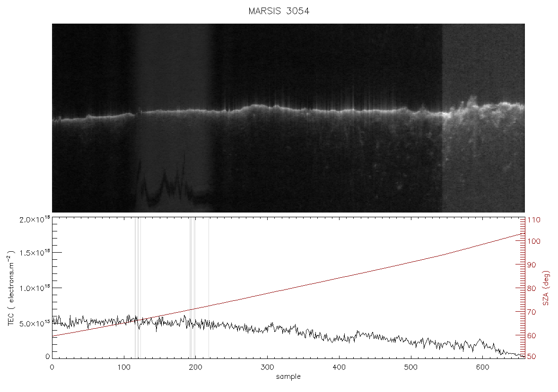Screen dimensions: 558x392
Task: Click the gray vertical marker near sample 218
Action: [x=209, y=288]
